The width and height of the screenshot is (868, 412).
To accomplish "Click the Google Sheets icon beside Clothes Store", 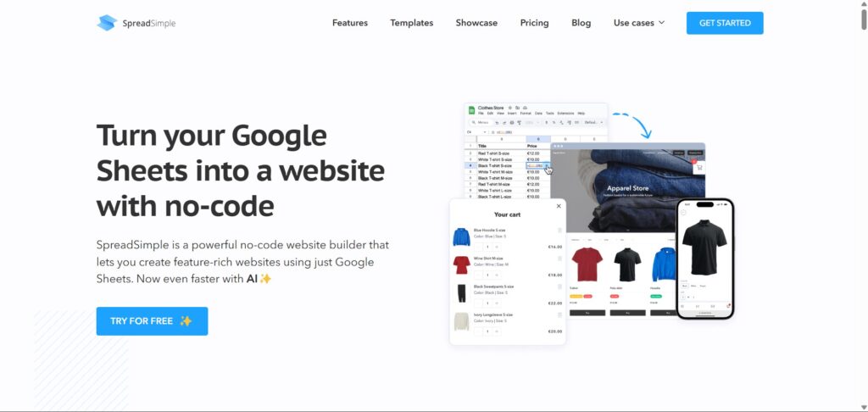I will 471,109.
